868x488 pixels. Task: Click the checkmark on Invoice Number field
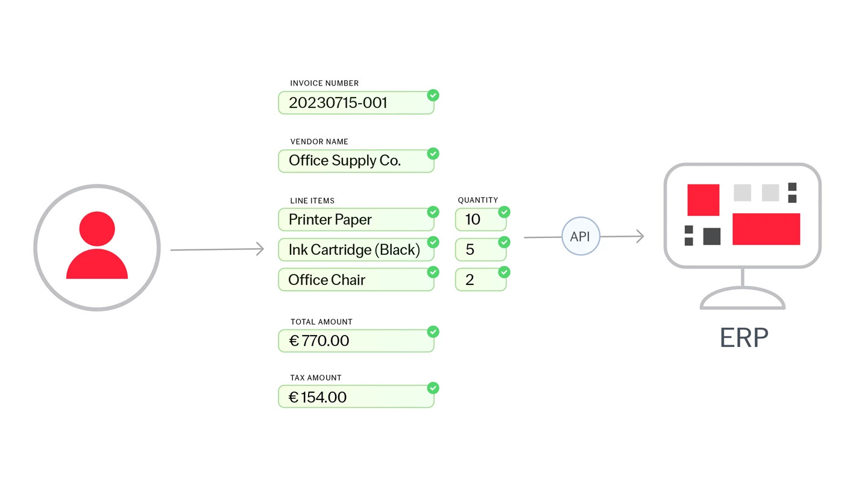(433, 95)
